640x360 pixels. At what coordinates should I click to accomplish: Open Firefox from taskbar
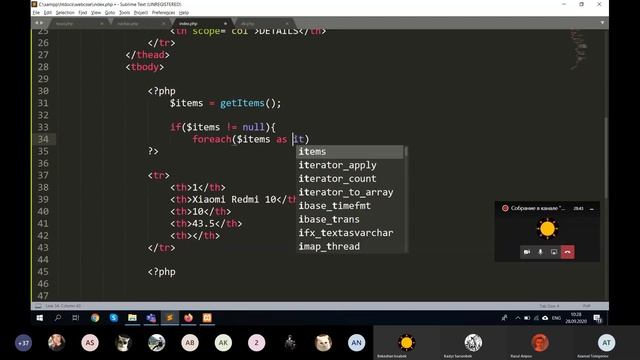click(x=188, y=318)
